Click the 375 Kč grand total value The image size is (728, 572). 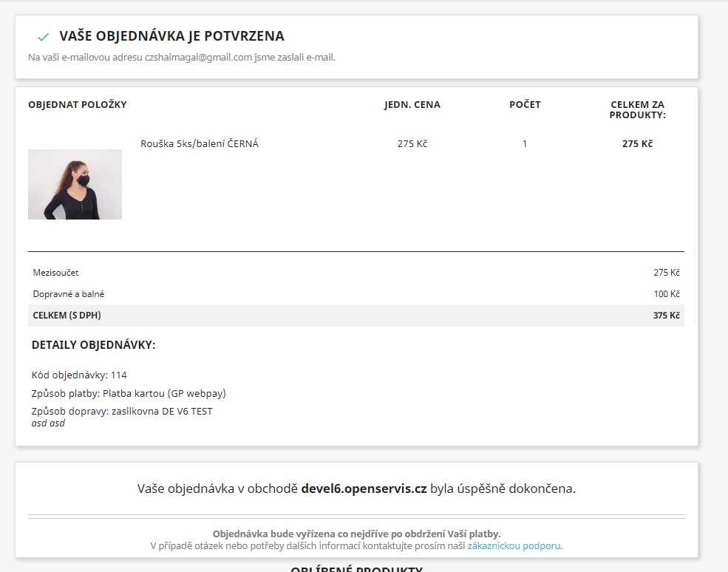point(666,316)
